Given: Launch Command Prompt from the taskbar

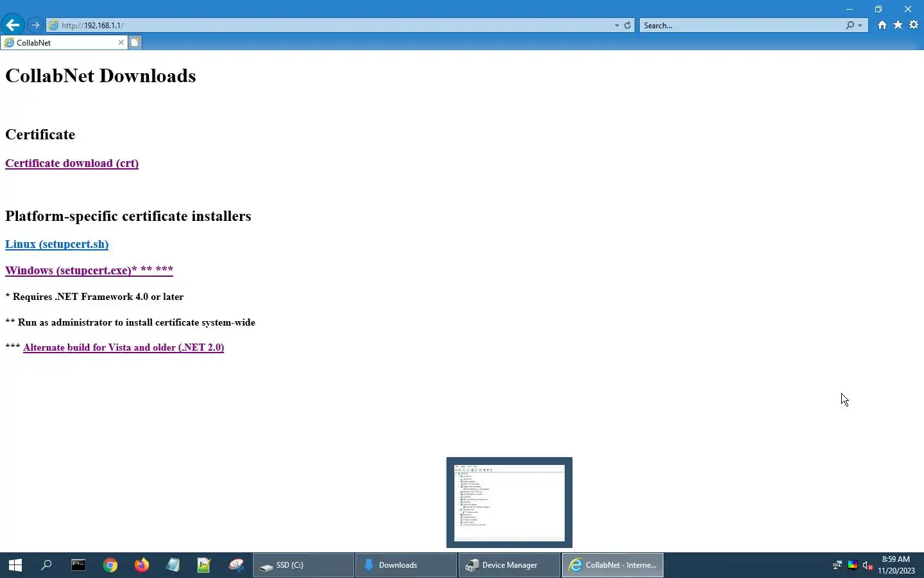Looking at the screenshot, I should pos(78,565).
